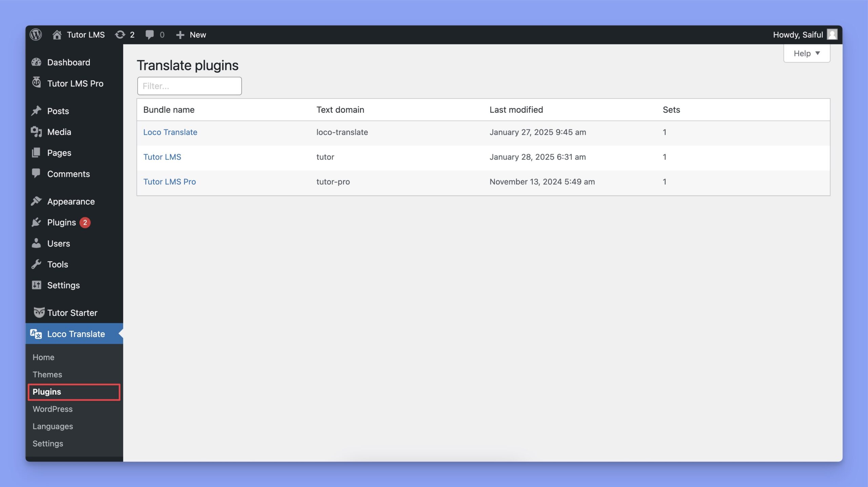Click "January 28, 2025 6:31 am" date
The width and height of the screenshot is (868, 487).
[538, 157]
